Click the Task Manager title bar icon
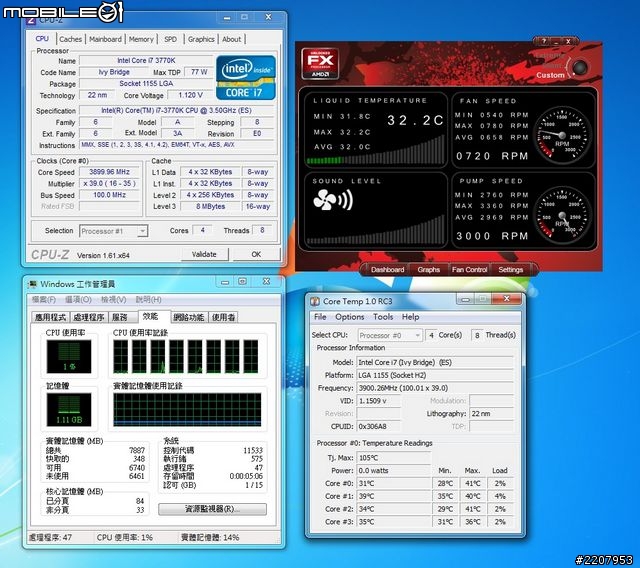 (x=32, y=284)
